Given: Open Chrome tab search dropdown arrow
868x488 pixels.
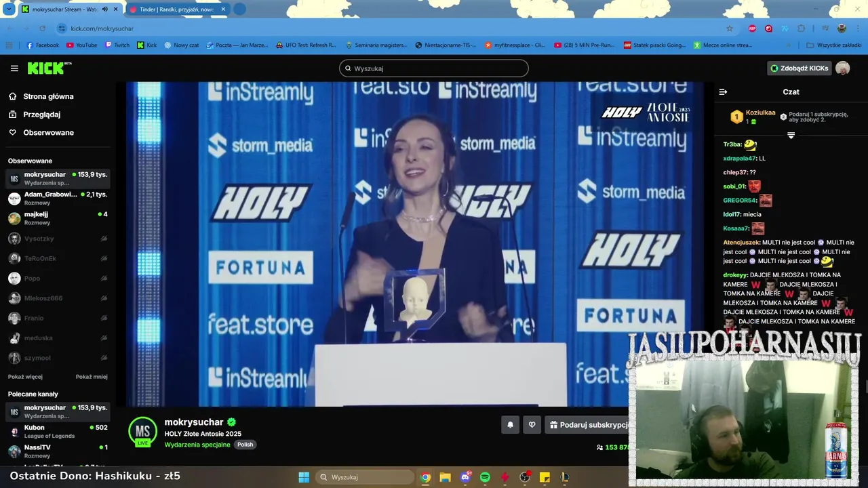Looking at the screenshot, I should coord(8,9).
